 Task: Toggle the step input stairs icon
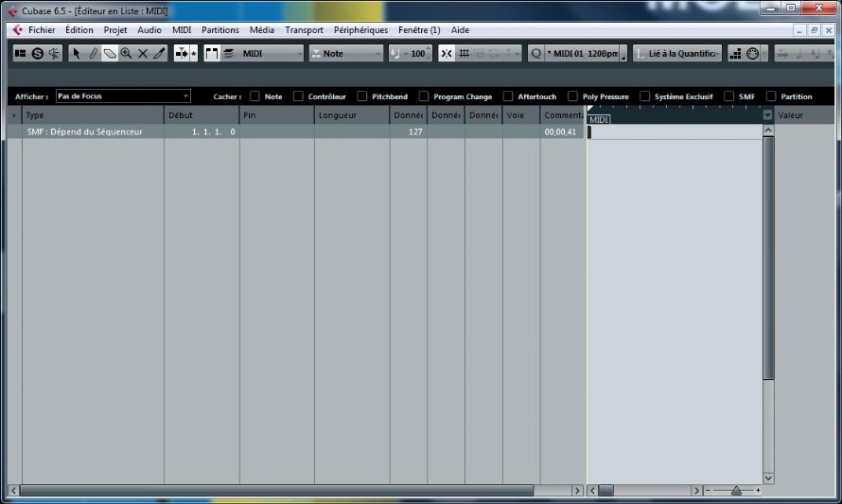tap(736, 53)
